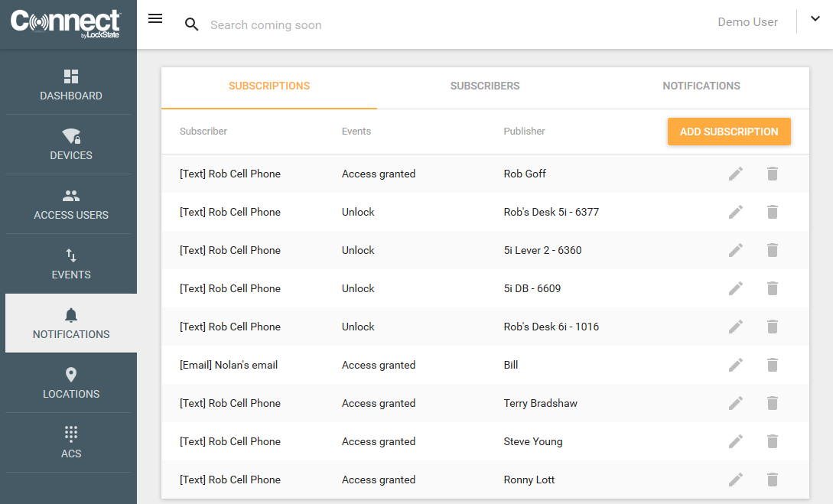
Task: Click the Rob's Desk 6i - 1016 cell
Action: (552, 327)
